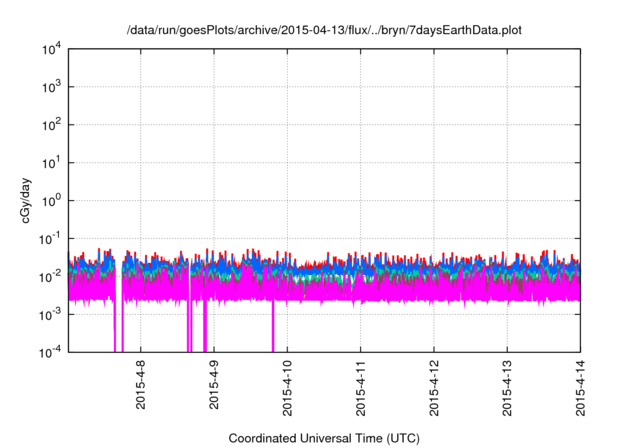
Task: Click the 2015-4-14 date label
Action: [x=580, y=388]
